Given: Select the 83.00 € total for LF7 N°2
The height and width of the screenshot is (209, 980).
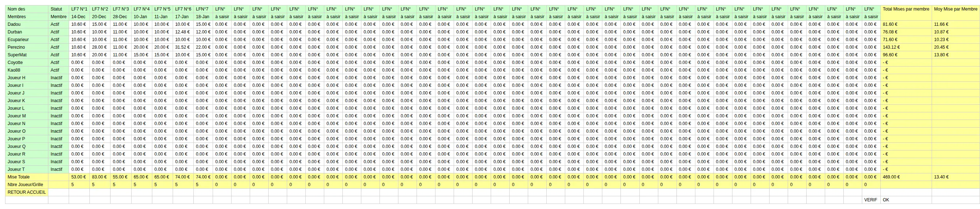Looking at the screenshot, I should click(100, 177).
